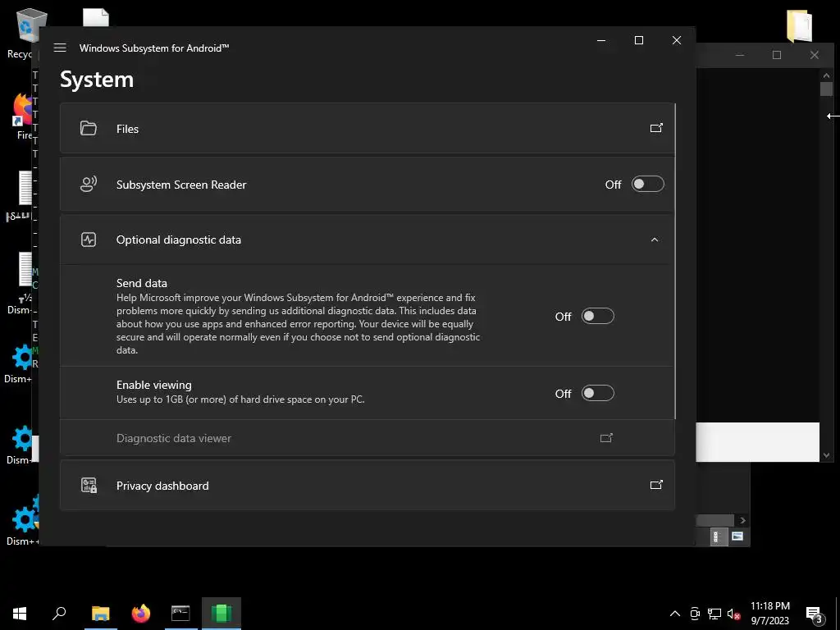Switch to Command Prompt taskbar icon

point(180,614)
